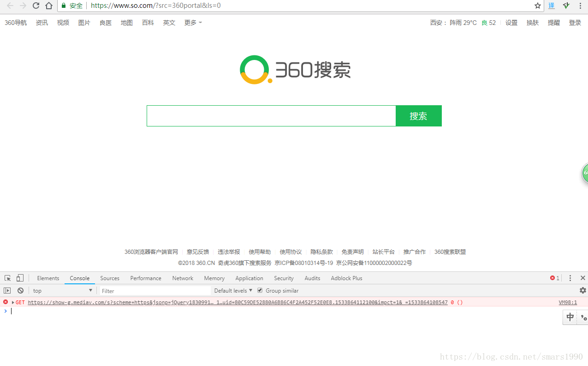Open 360搜索联盟 footer link
Screen dimensions: 588x366
[x=450, y=252]
